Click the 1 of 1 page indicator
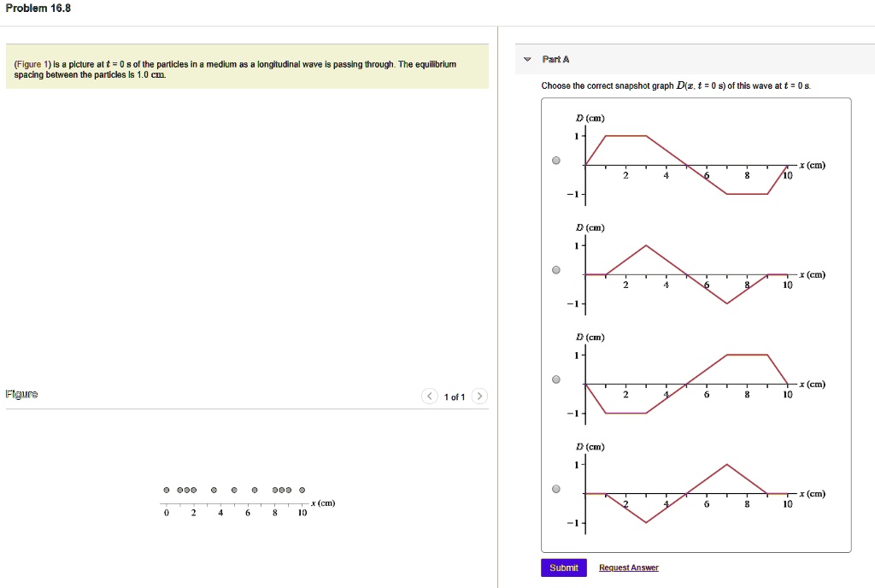 [x=455, y=396]
